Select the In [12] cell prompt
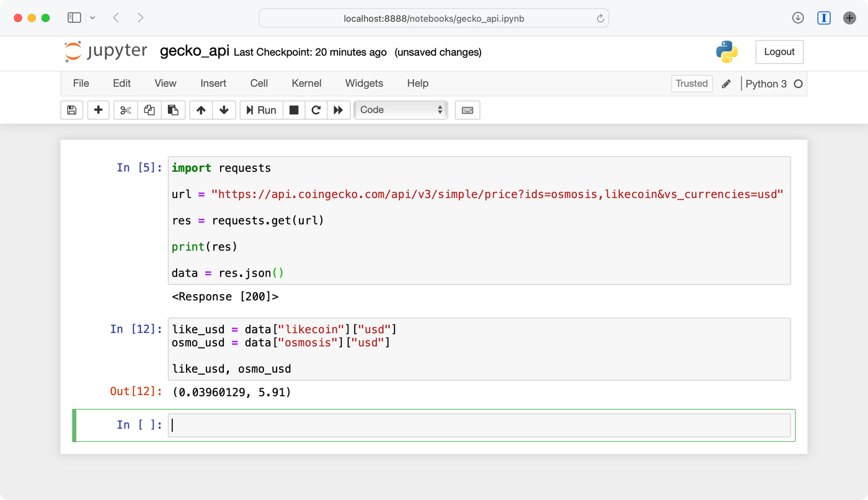Image resolution: width=868 pixels, height=500 pixels. point(136,329)
